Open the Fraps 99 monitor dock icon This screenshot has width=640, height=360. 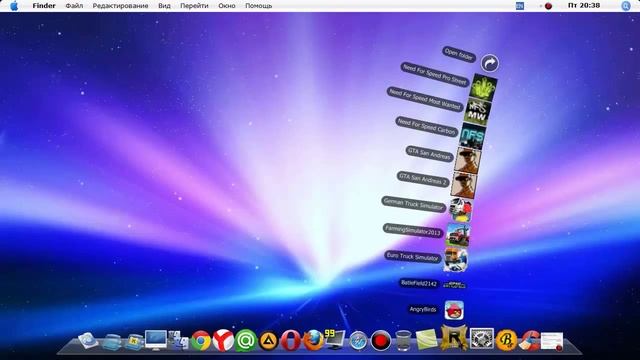(335, 340)
